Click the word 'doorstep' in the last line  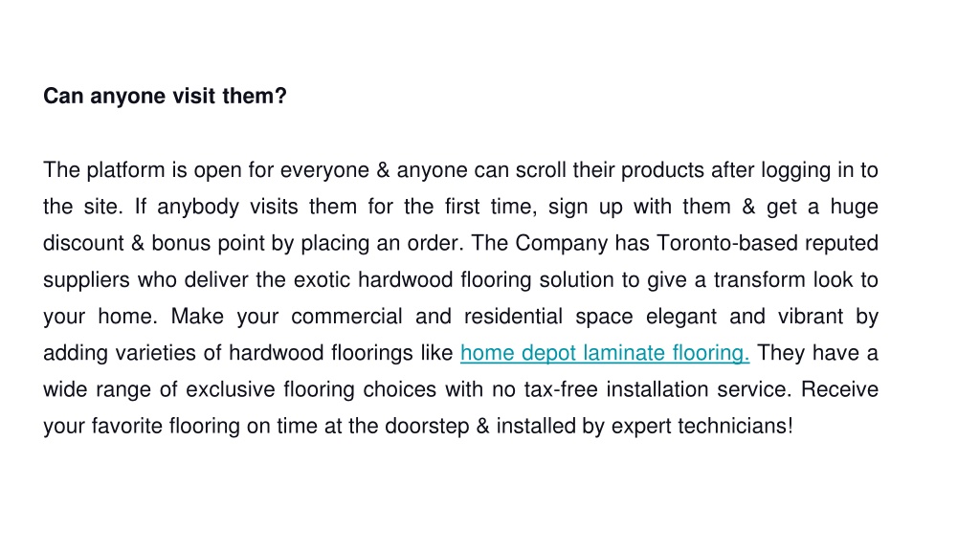tap(427, 427)
